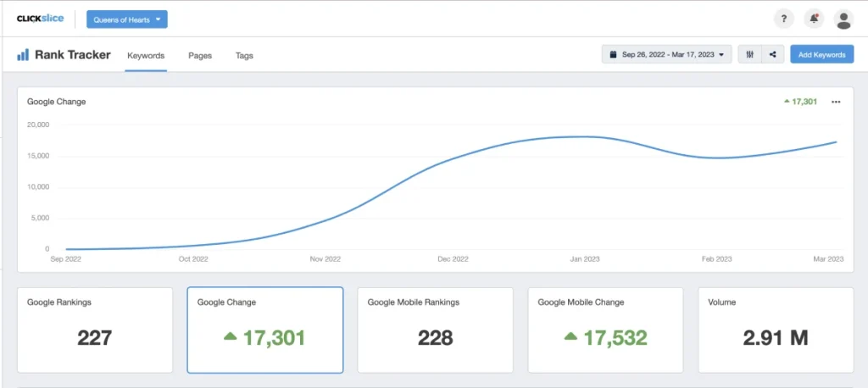The height and width of the screenshot is (388, 868).
Task: Open the chart's three-dot options menu
Action: 836,102
